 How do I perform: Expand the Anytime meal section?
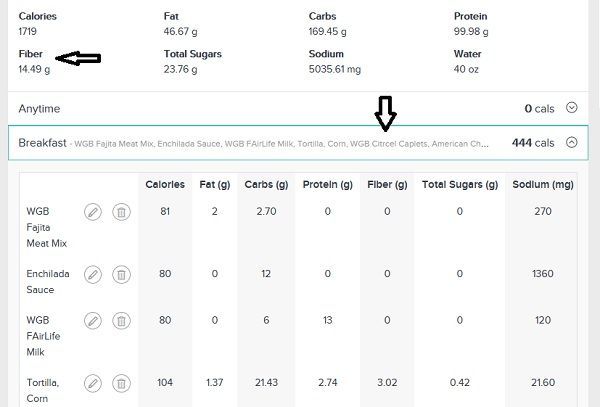click(572, 108)
